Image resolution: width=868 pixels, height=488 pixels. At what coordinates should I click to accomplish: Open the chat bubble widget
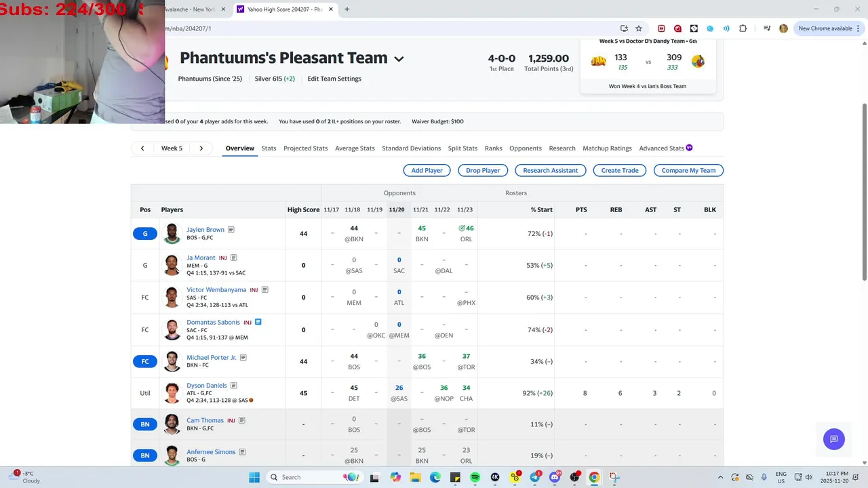834,439
